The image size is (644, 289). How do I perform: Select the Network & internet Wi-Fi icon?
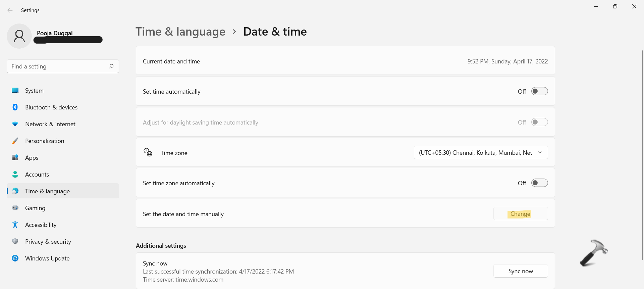pyautogui.click(x=15, y=124)
